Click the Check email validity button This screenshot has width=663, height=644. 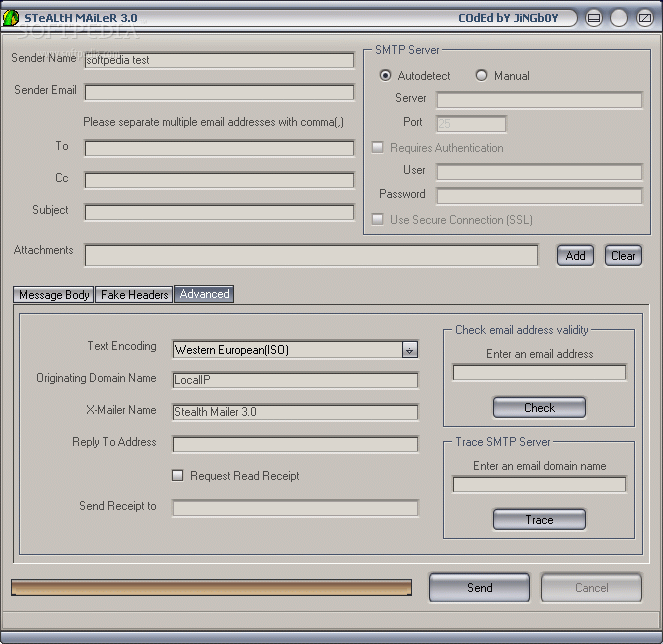coord(540,408)
